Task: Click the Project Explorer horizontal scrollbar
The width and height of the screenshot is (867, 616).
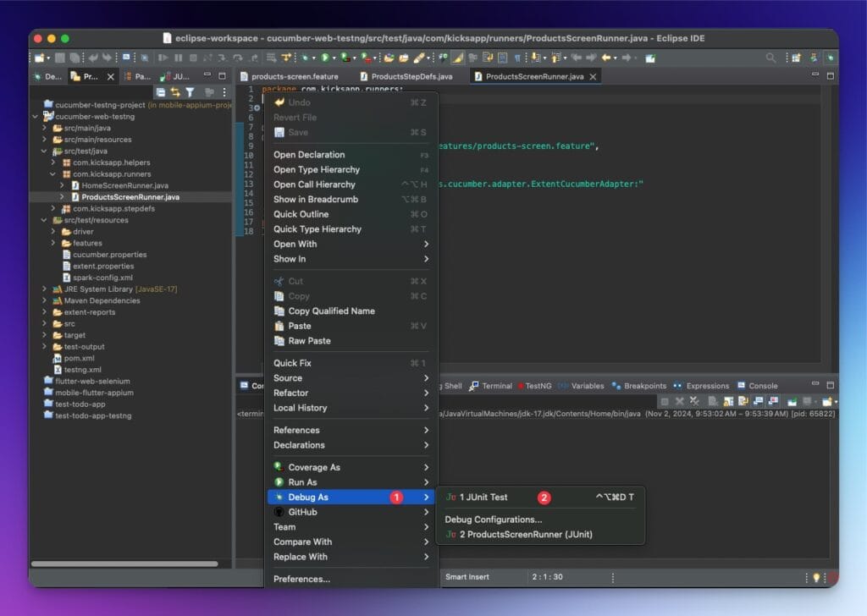Action: click(124, 564)
